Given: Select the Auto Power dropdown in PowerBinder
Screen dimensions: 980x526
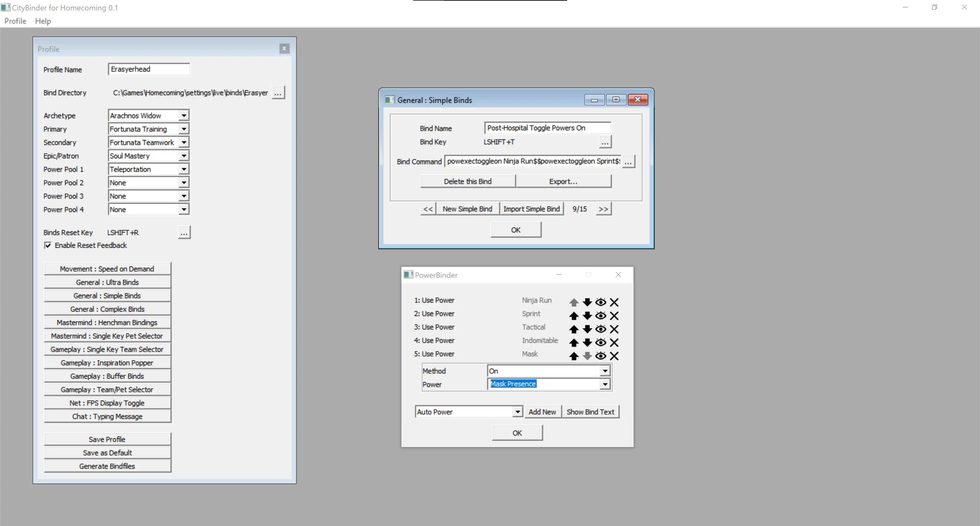Looking at the screenshot, I should [467, 412].
